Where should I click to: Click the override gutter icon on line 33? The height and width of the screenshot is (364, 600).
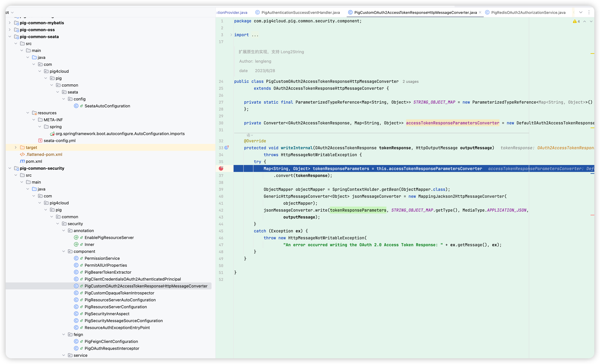227,148
